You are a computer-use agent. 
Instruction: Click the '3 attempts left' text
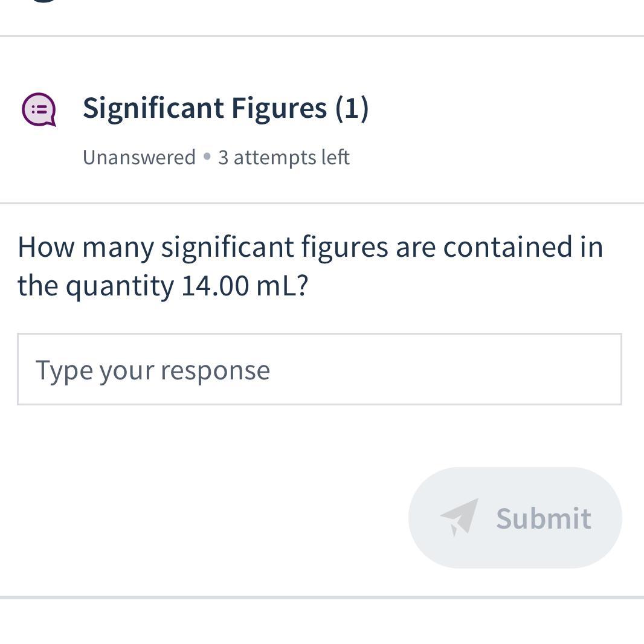(284, 157)
